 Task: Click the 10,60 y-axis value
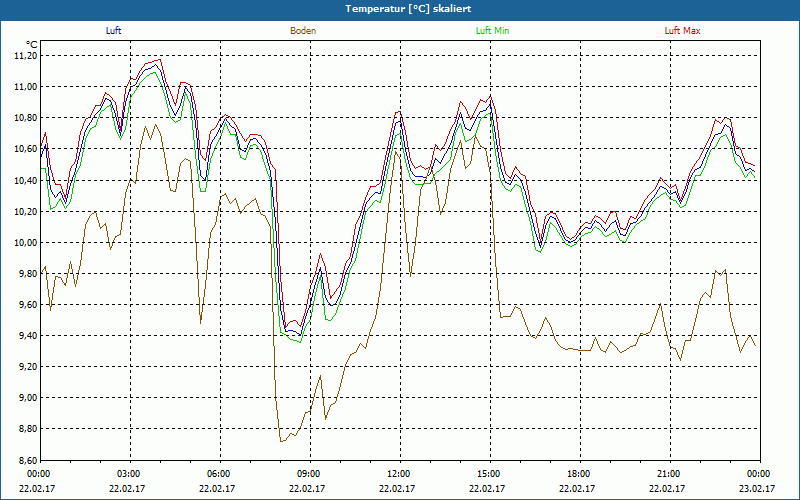(x=26, y=149)
